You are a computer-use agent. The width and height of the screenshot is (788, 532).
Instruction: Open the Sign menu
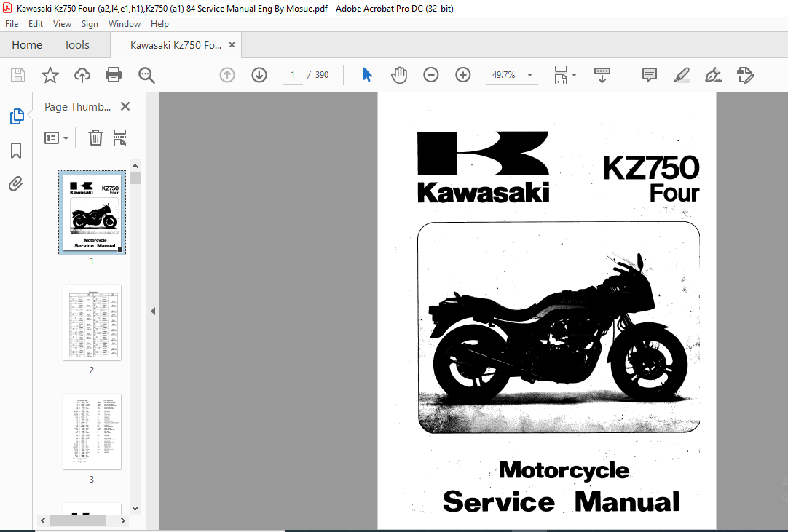pyautogui.click(x=90, y=23)
